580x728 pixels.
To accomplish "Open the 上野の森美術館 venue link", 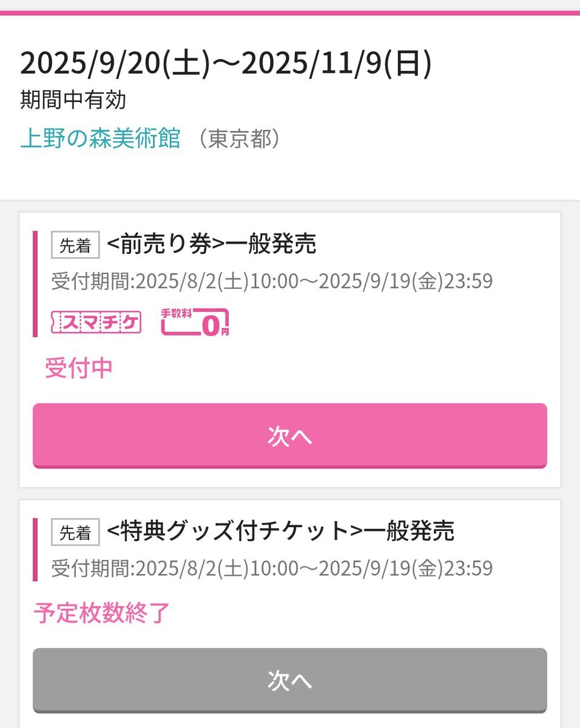I will click(x=100, y=139).
